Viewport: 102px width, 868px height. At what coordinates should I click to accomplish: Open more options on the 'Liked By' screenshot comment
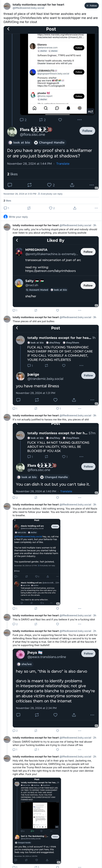(79, 310)
